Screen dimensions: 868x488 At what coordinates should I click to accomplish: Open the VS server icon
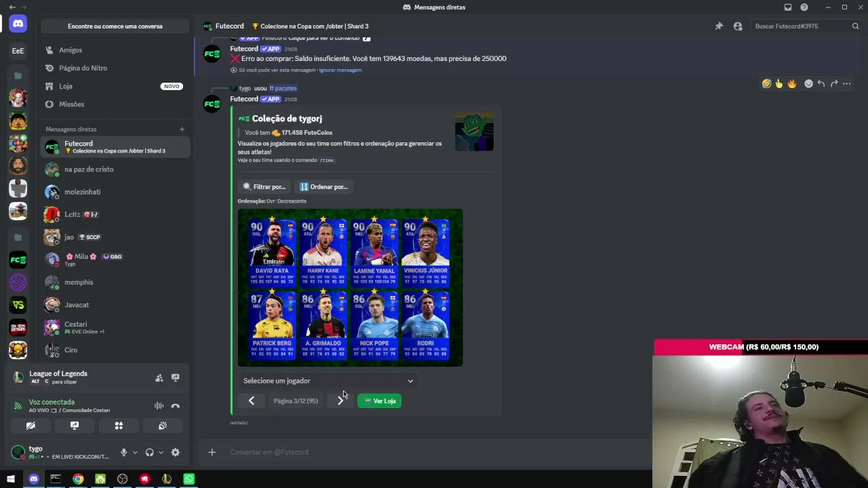coord(18,305)
